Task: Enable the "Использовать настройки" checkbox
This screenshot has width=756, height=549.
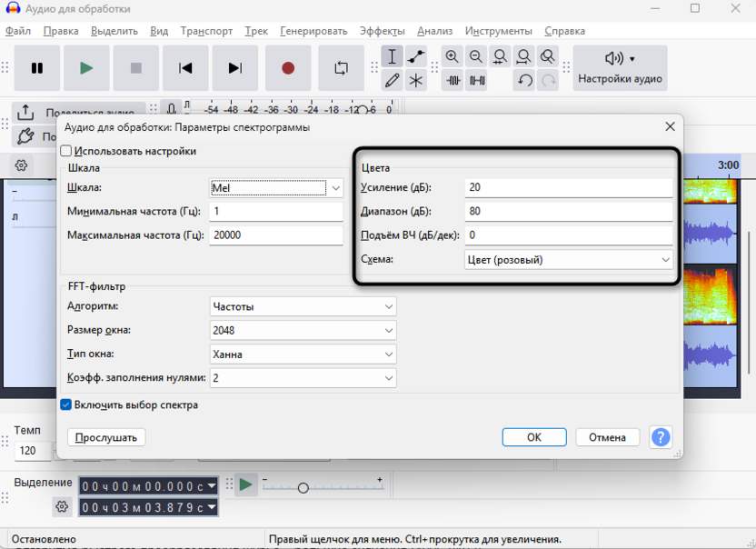Action: [66, 151]
